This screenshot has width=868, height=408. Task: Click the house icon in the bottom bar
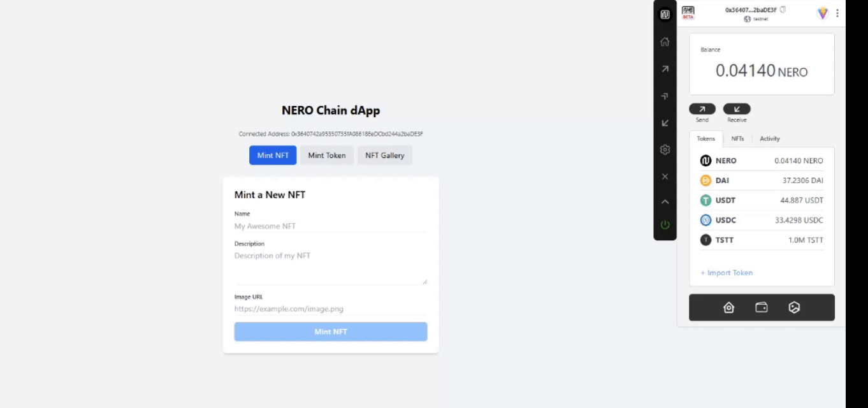[728, 307]
